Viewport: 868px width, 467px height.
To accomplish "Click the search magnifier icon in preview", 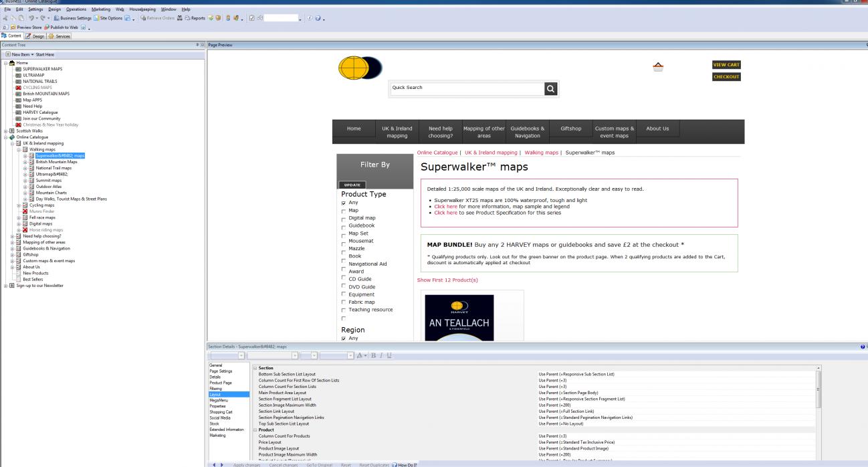I will (x=550, y=88).
